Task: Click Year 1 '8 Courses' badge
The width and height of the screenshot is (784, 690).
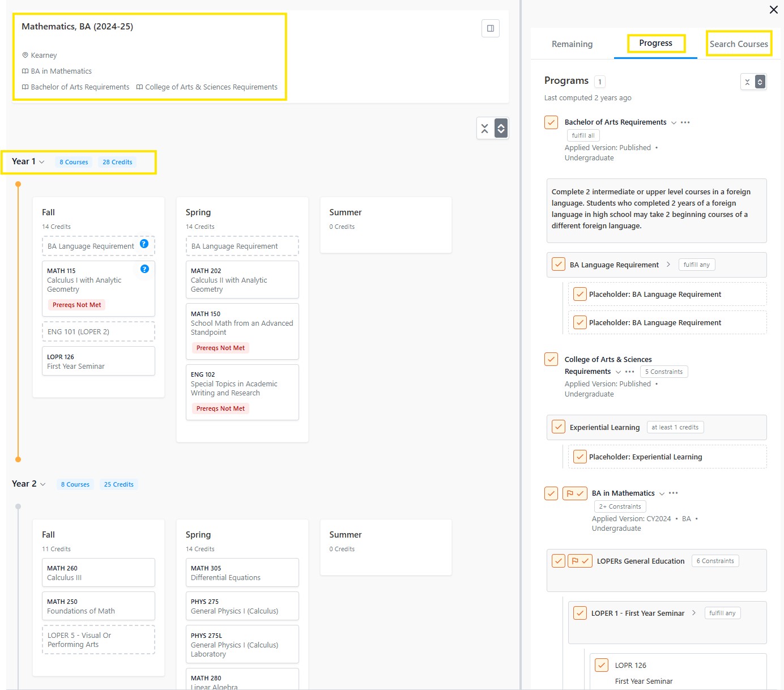Action: (74, 162)
